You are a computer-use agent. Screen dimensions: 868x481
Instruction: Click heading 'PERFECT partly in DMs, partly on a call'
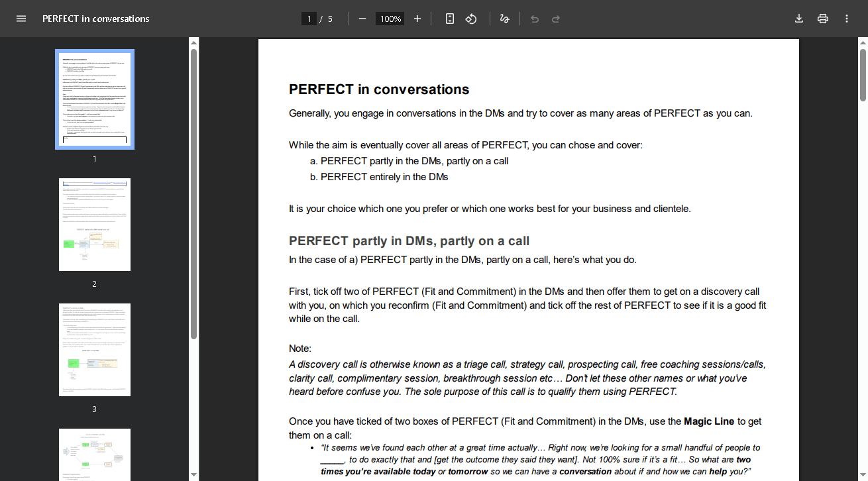coord(409,241)
